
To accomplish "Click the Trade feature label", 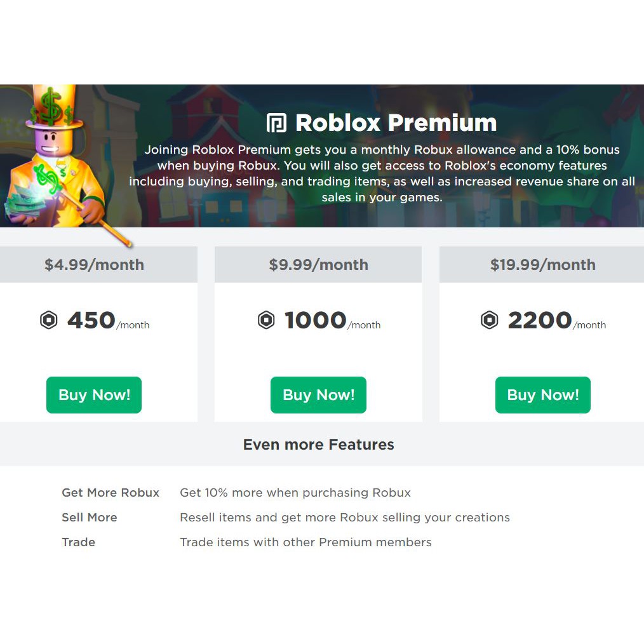I will point(79,542).
